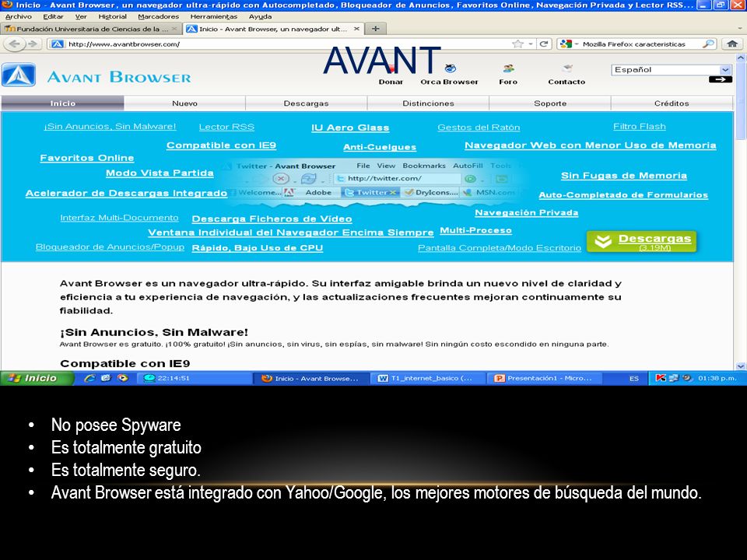The height and width of the screenshot is (560, 747).
Task: Select the Soporte site tab
Action: pos(550,103)
